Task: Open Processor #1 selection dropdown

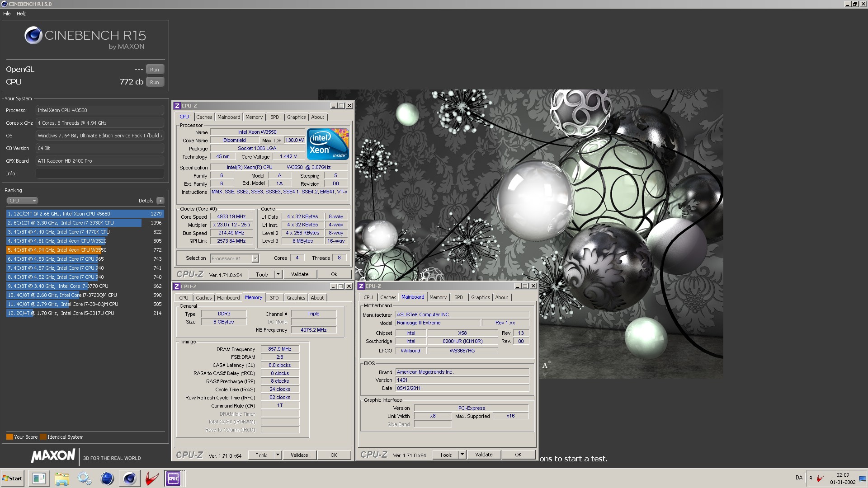Action: (x=234, y=258)
